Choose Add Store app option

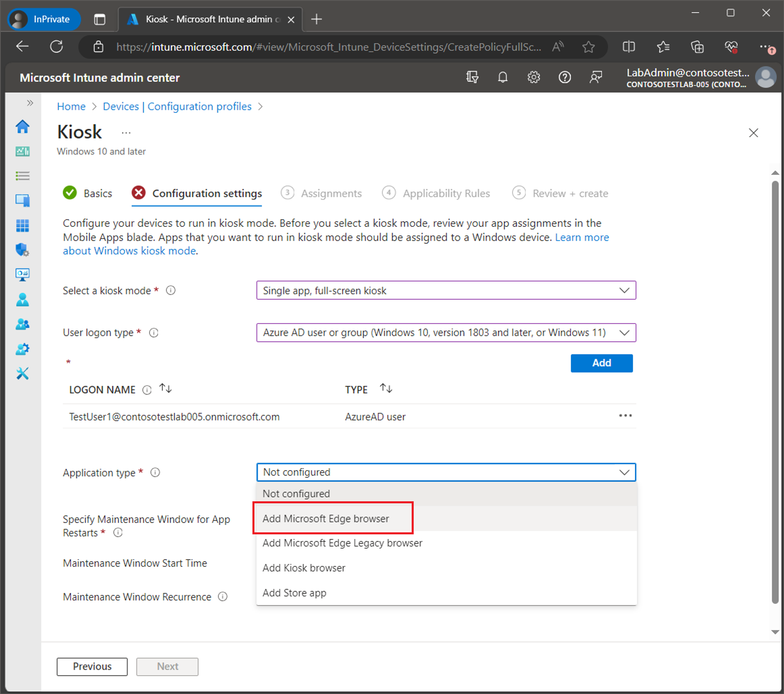click(446, 593)
